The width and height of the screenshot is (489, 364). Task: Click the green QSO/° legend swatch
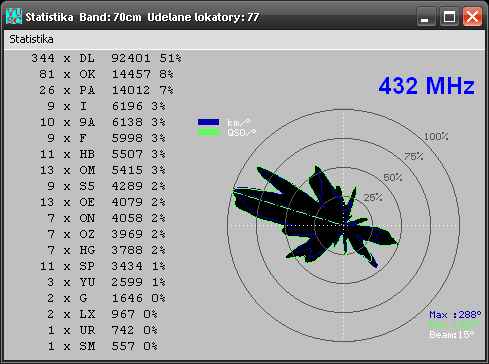coord(208,132)
